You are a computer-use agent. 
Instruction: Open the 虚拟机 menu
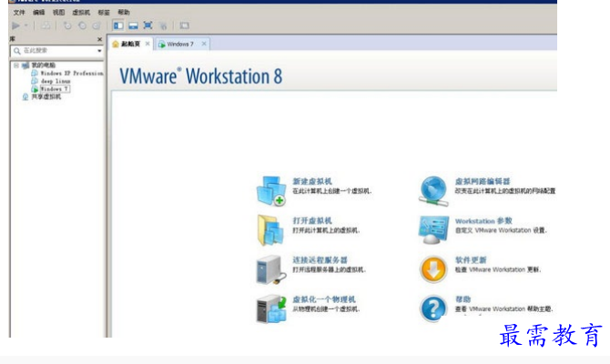coord(81,13)
